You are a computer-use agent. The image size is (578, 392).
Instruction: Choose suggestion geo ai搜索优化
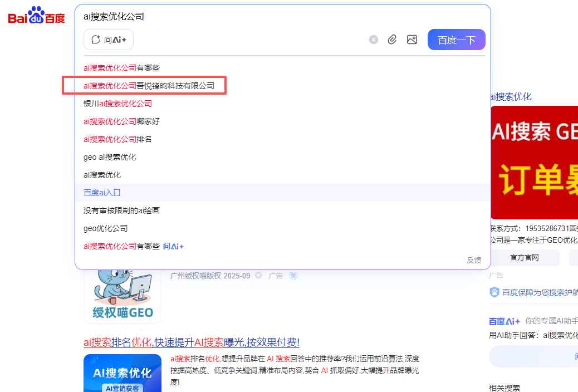coord(110,157)
